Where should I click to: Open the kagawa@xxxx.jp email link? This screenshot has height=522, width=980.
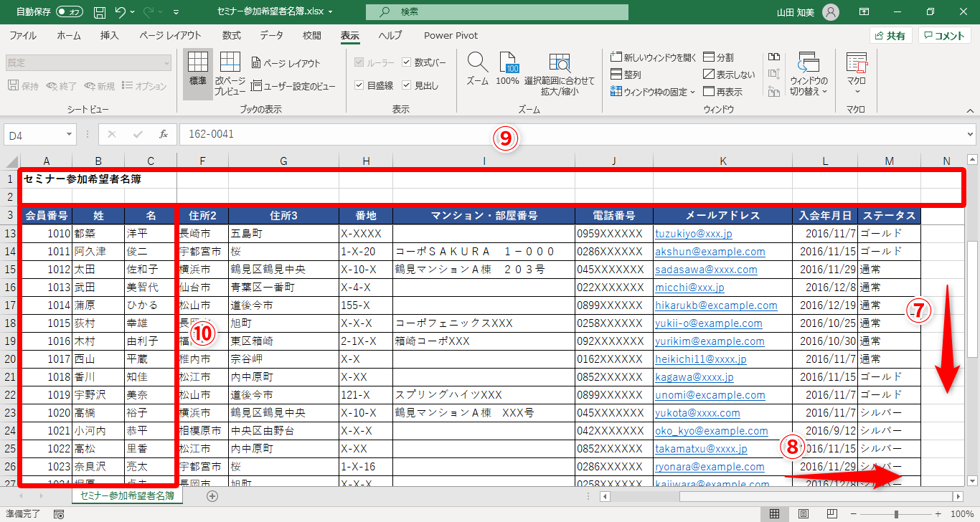click(694, 377)
